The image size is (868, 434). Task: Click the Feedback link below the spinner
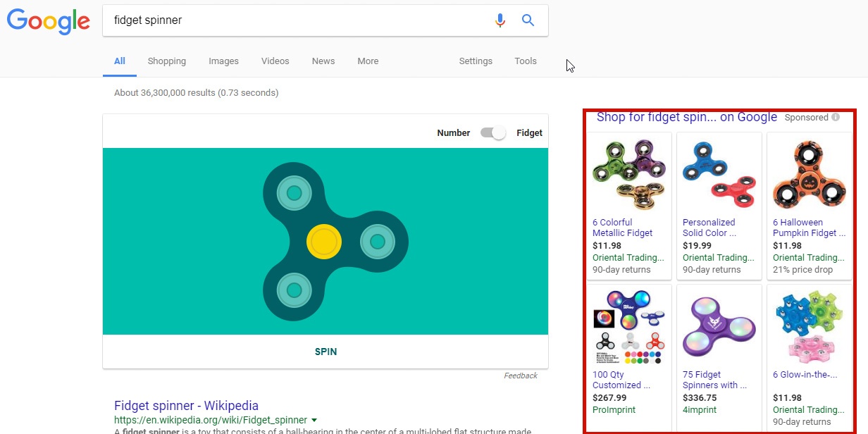[521, 376]
